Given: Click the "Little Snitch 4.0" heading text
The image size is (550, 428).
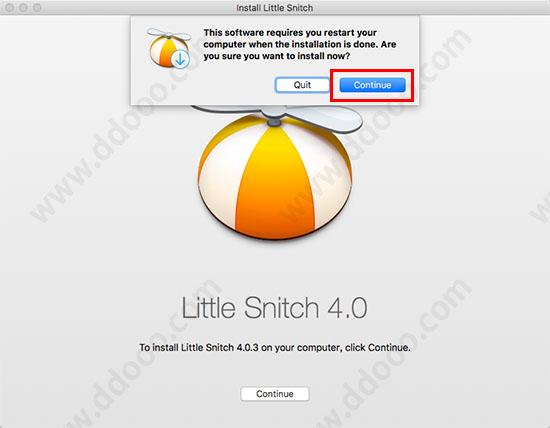Looking at the screenshot, I should click(274, 308).
